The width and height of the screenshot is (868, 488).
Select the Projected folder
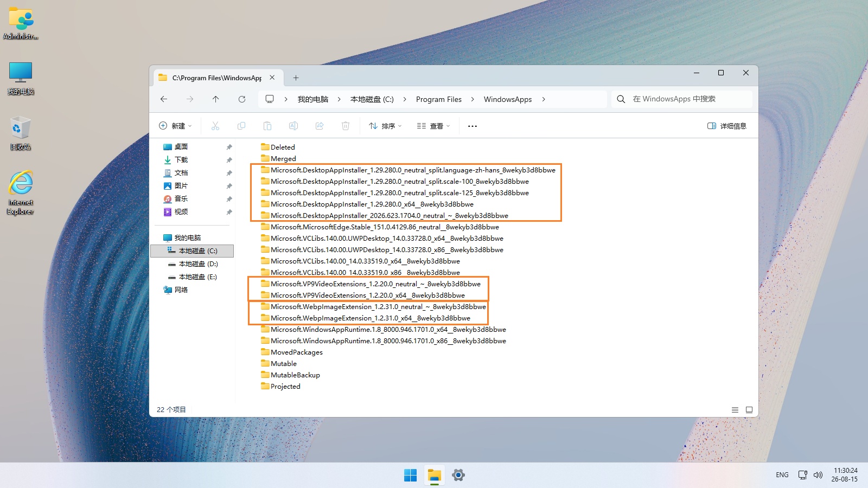click(x=280, y=386)
